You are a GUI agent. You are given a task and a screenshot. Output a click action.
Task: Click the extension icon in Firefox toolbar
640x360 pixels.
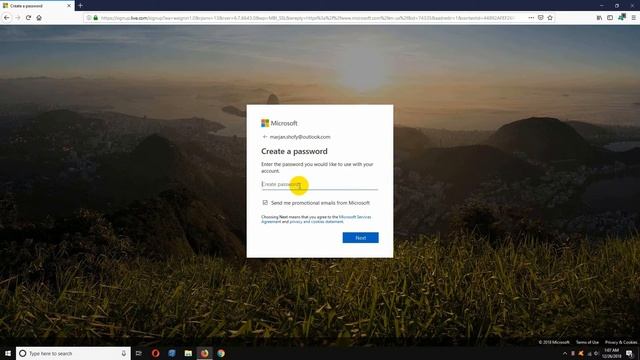[x=622, y=17]
